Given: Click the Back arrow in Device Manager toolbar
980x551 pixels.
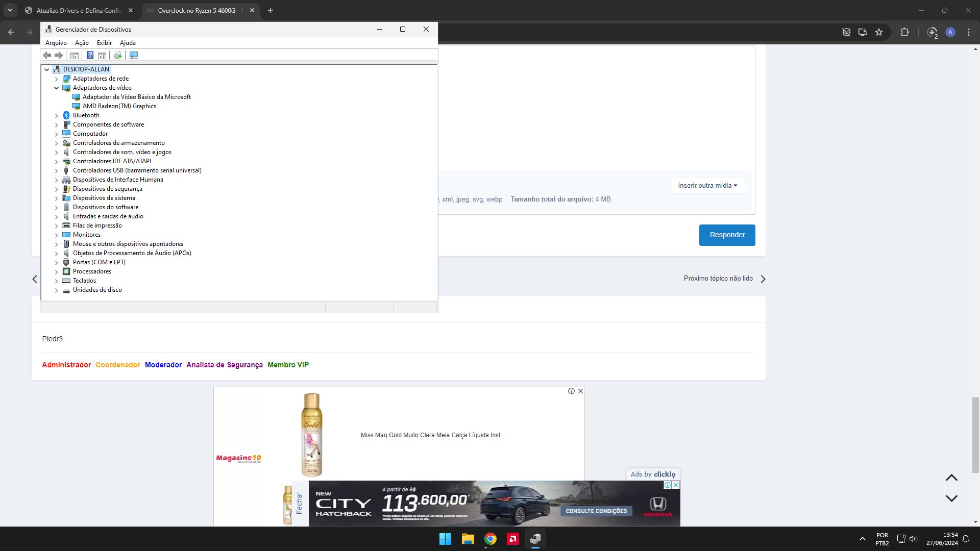Looking at the screenshot, I should click(47, 55).
